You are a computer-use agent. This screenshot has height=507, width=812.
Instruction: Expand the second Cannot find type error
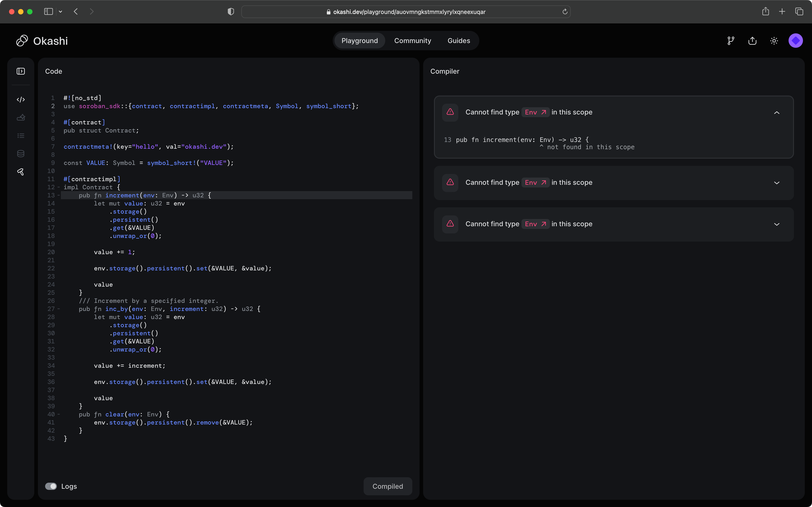777,183
